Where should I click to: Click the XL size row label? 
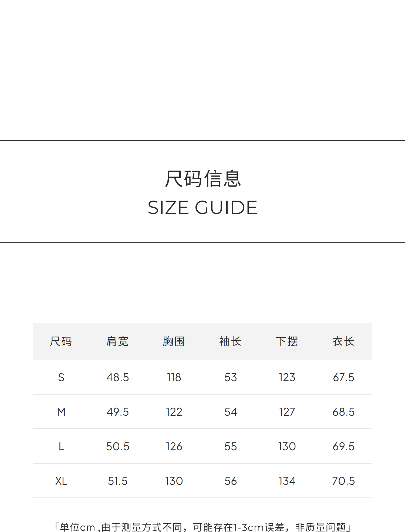(61, 481)
